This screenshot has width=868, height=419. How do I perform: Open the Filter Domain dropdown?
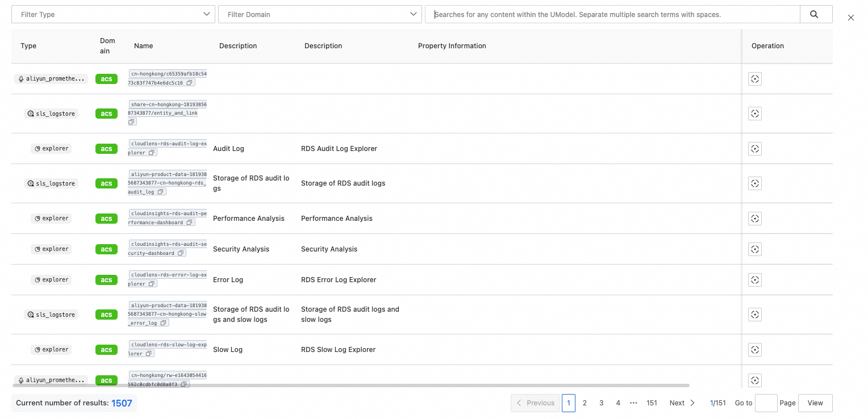320,15
